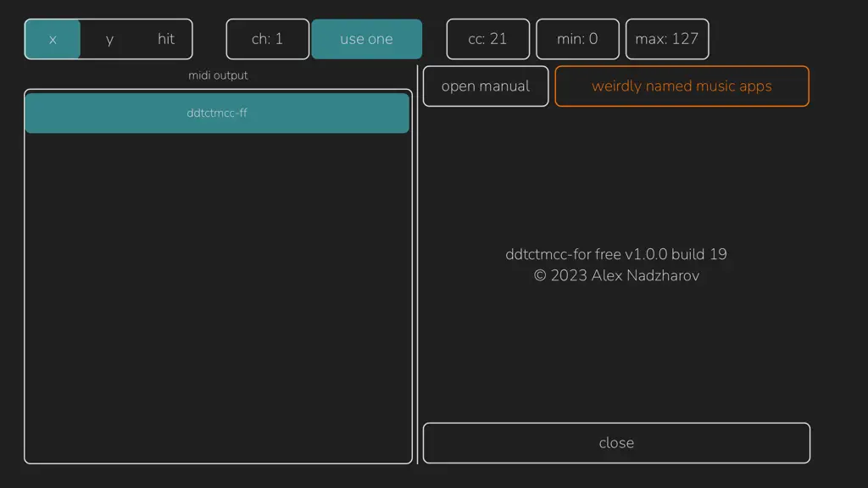Click the 'midi output' label
Screen dimensions: 868x488
pos(218,75)
